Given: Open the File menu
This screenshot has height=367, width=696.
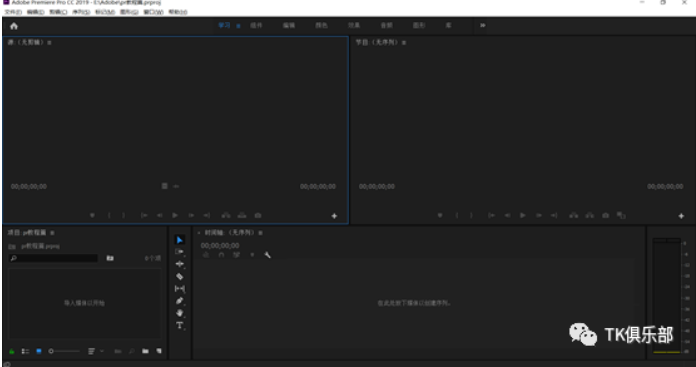Looking at the screenshot, I should coord(13,12).
